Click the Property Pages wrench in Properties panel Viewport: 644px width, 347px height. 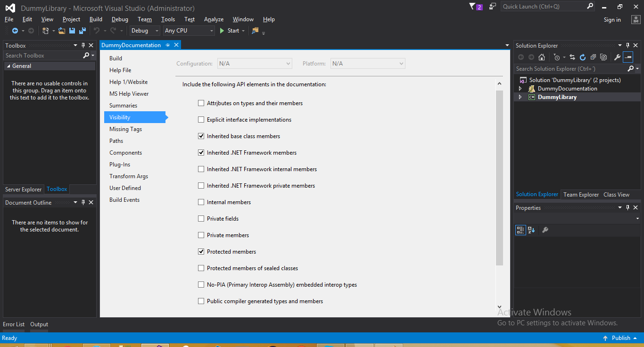[545, 230]
